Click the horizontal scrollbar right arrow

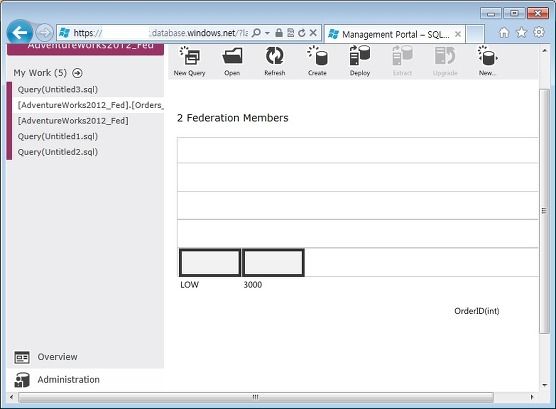click(x=532, y=397)
